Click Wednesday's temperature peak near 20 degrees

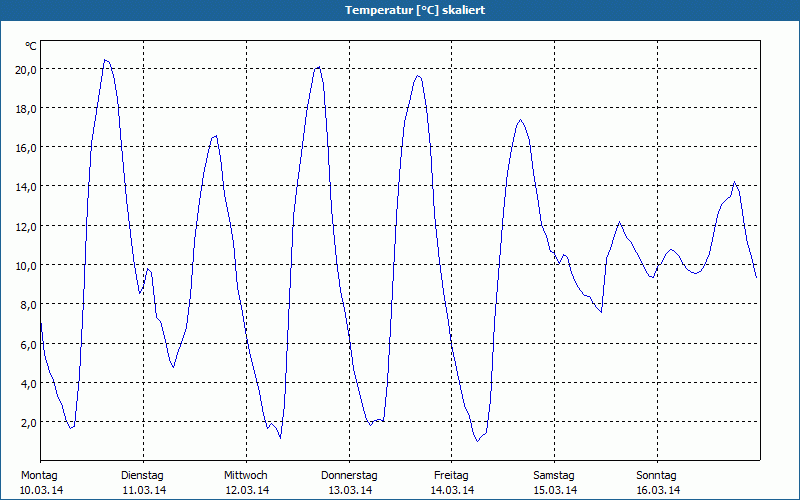tap(319, 67)
